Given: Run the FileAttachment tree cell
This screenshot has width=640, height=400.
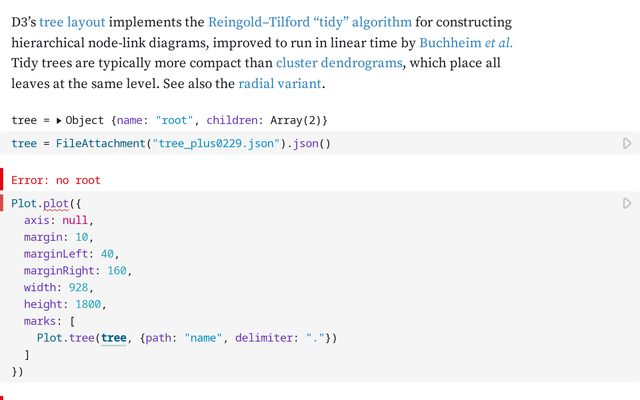Looking at the screenshot, I should click(627, 143).
